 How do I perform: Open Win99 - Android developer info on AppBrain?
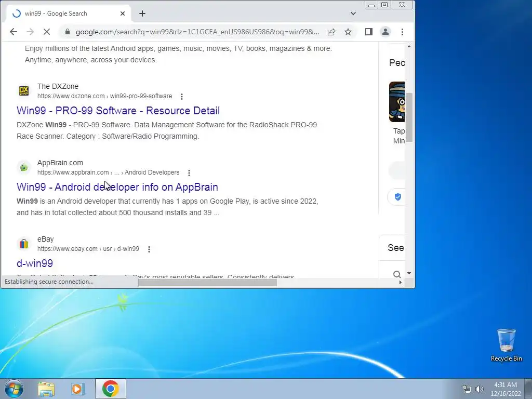tap(117, 187)
